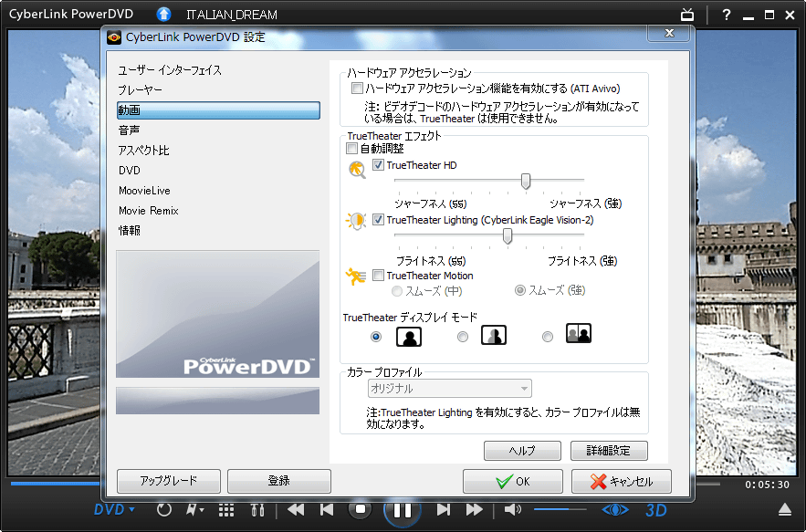Enable hardware acceleration (ATI Avivo) checkbox
806x532 pixels.
pos(357,89)
